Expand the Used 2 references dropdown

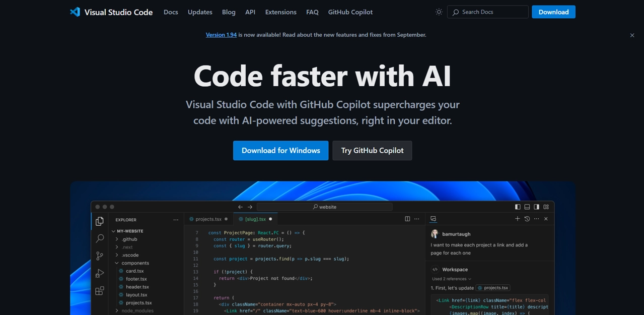tap(452, 279)
